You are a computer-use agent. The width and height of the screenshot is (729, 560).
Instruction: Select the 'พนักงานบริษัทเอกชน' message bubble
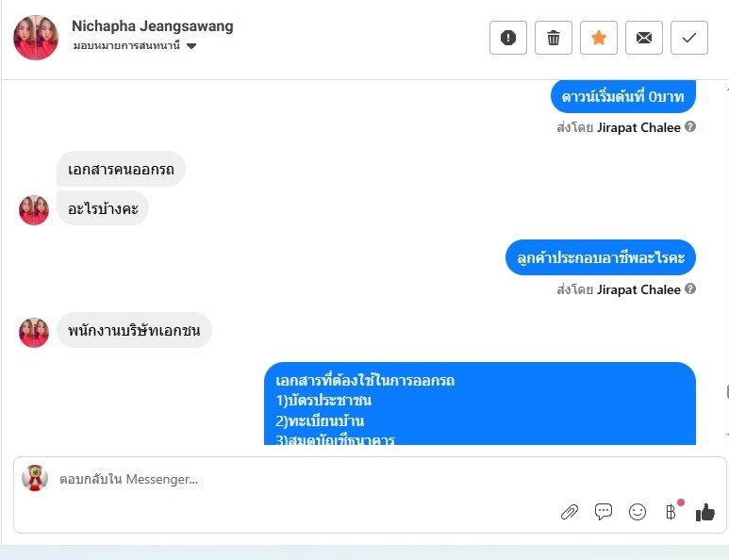click(134, 330)
